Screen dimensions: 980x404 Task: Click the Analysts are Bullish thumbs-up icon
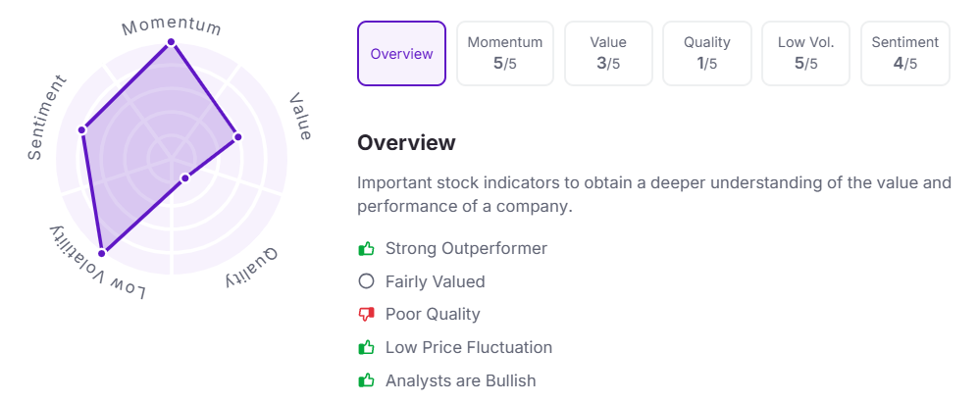coord(366,380)
